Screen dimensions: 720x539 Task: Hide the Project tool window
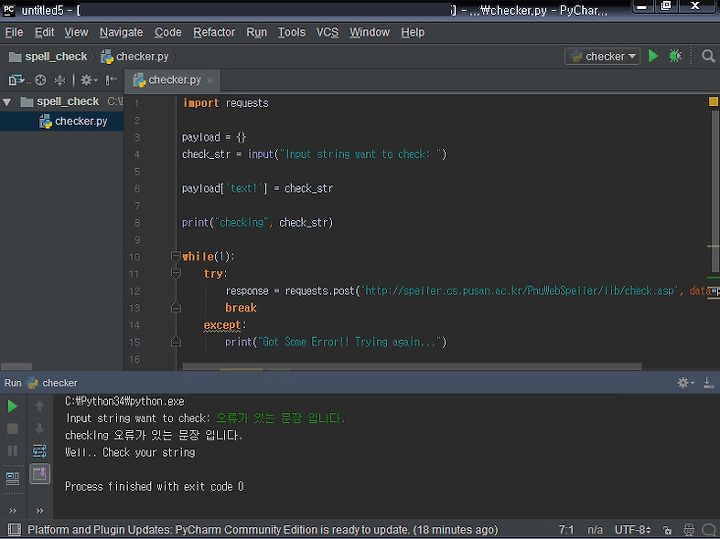111,80
